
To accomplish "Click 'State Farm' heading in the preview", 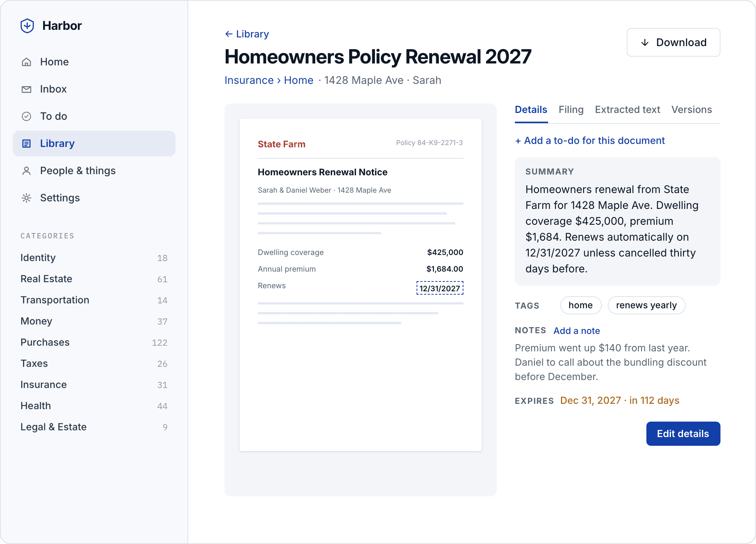I will point(282,144).
